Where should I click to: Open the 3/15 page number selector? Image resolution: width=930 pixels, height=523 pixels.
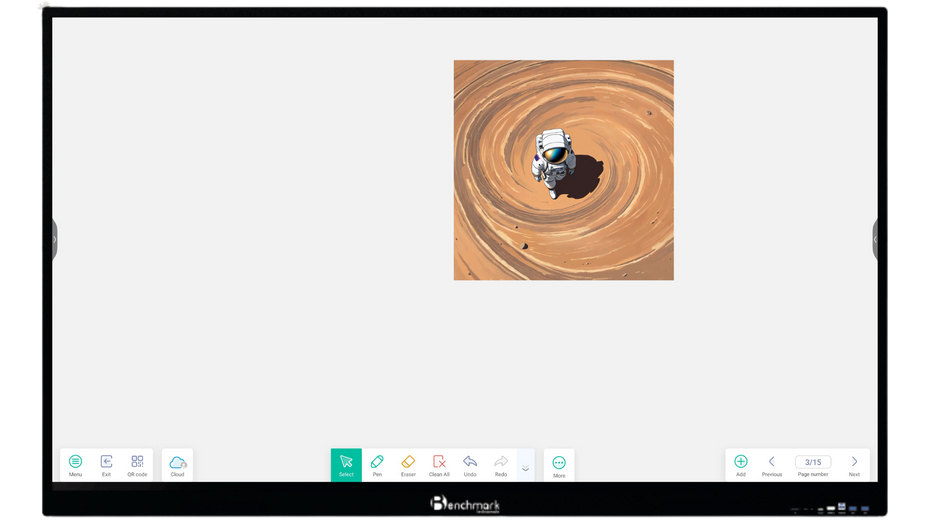(813, 462)
